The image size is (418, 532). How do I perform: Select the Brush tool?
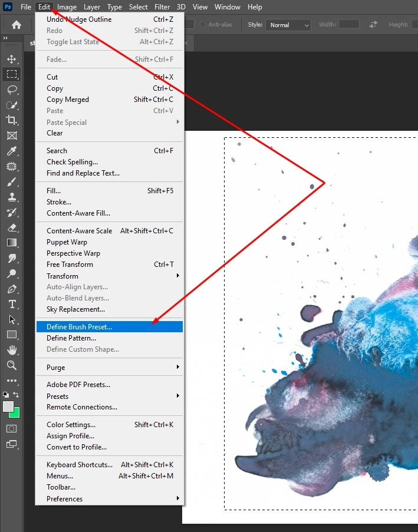[x=12, y=182]
